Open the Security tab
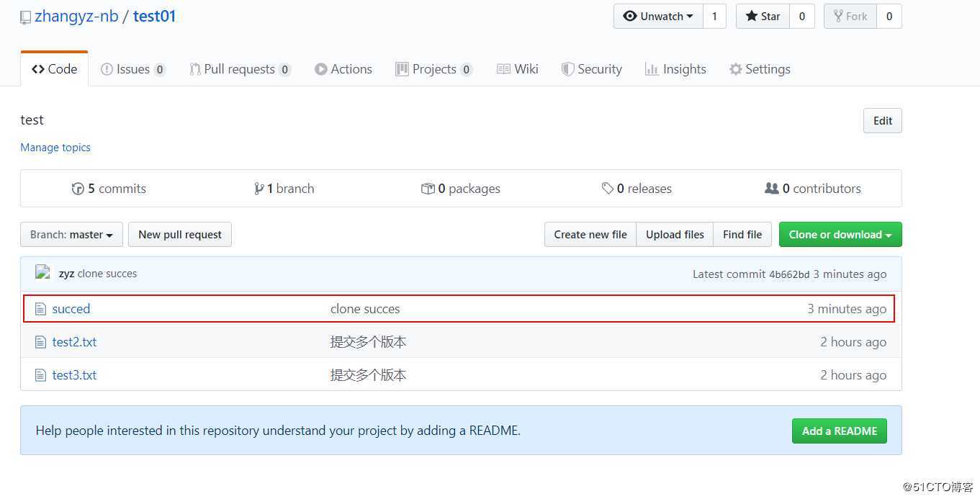This screenshot has width=980, height=499. coord(591,69)
